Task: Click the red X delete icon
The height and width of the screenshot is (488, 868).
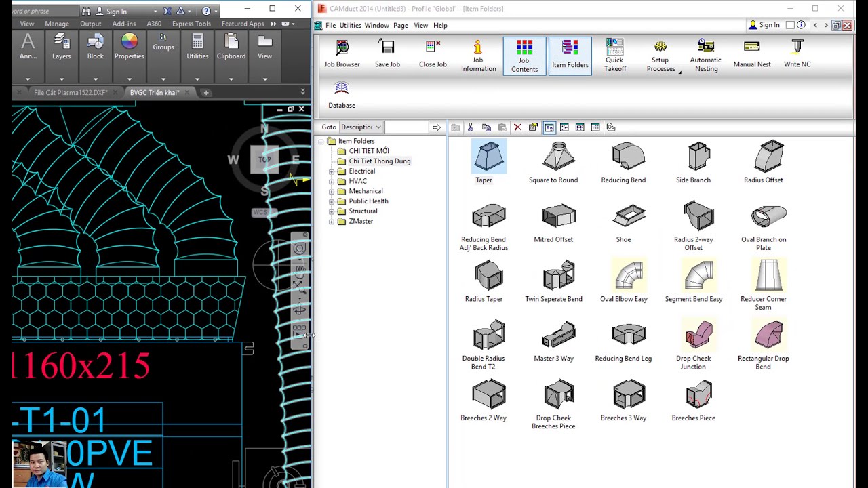Action: pyautogui.click(x=517, y=127)
